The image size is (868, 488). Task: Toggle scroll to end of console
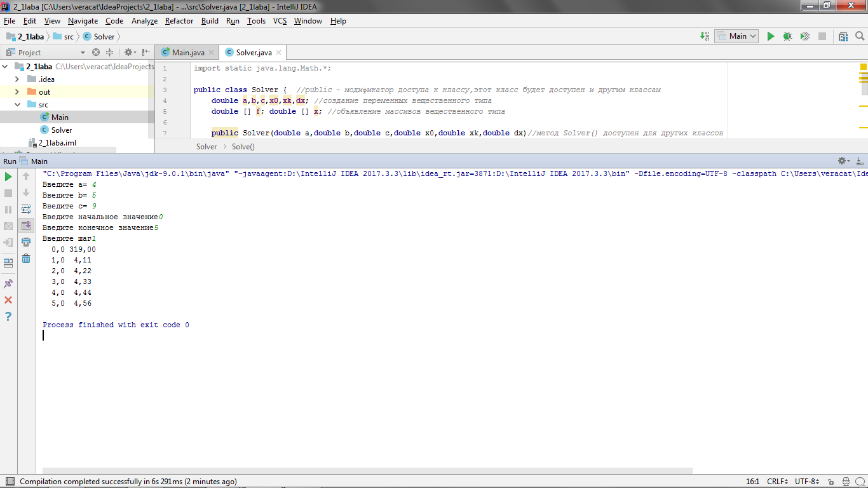pyautogui.click(x=26, y=226)
